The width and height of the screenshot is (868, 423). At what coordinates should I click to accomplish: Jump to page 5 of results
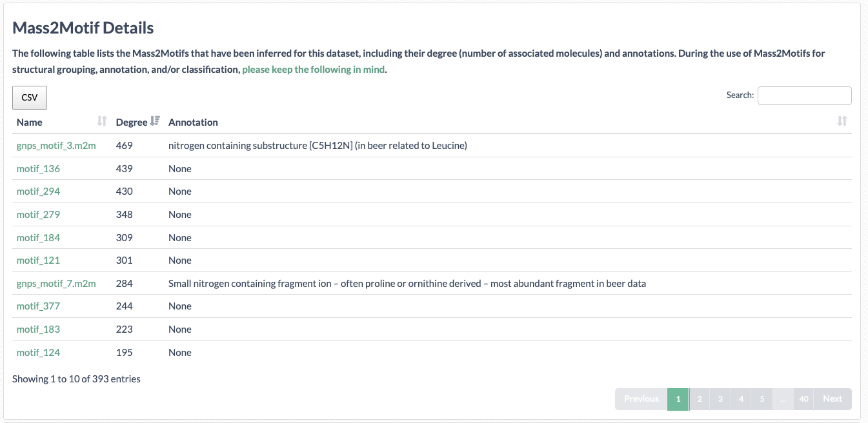[762, 399]
